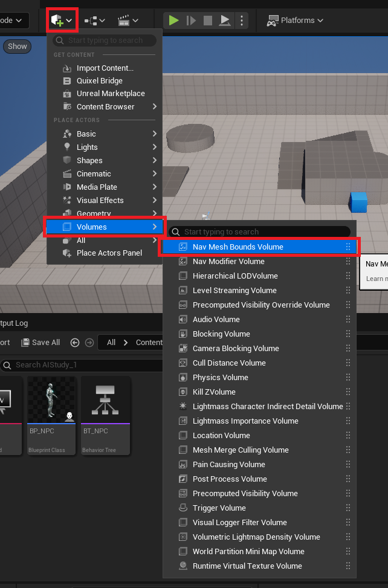This screenshot has width=388, height=588.
Task: Click the Visual Logger Filter Volume icon
Action: coord(183,522)
